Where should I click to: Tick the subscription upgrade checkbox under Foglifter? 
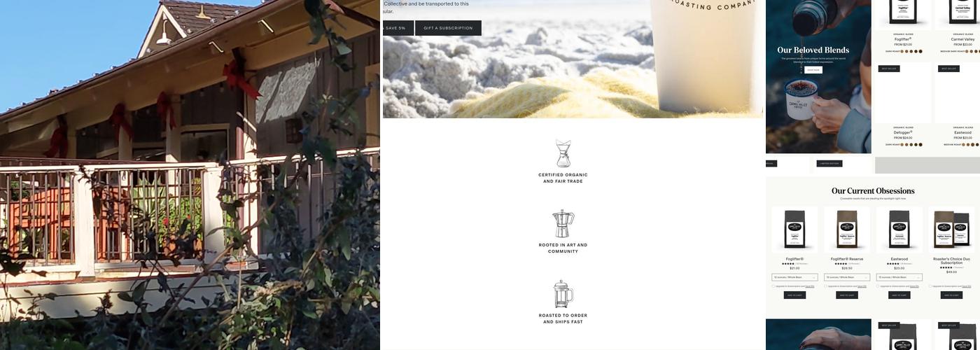pyautogui.click(x=773, y=286)
